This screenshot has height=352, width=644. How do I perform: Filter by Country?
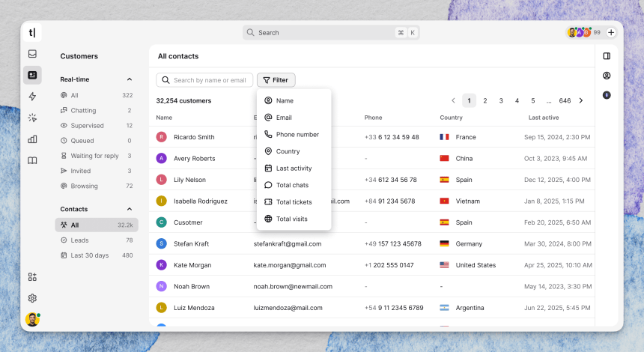(294, 151)
